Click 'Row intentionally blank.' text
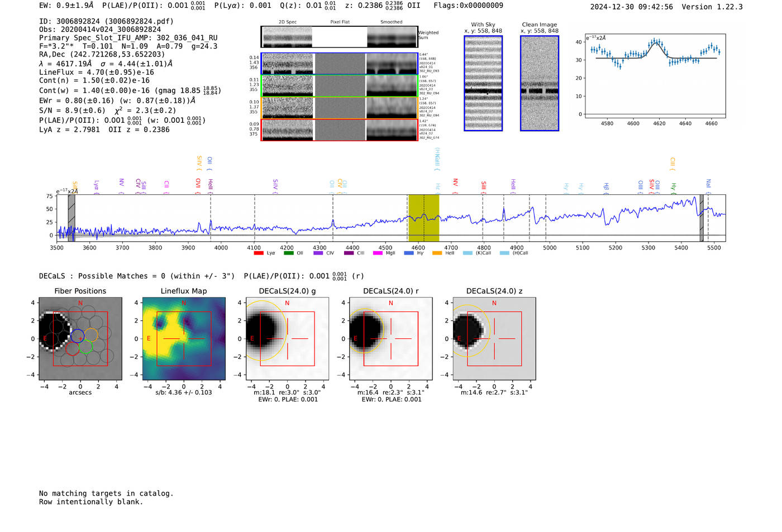Viewport: 782px width, 532px height. pos(91,502)
